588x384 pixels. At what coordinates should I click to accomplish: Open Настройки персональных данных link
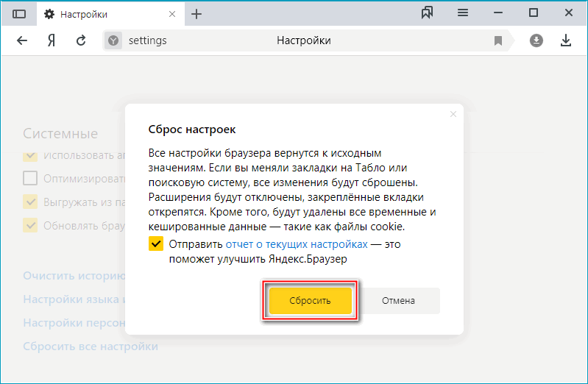[x=74, y=323]
